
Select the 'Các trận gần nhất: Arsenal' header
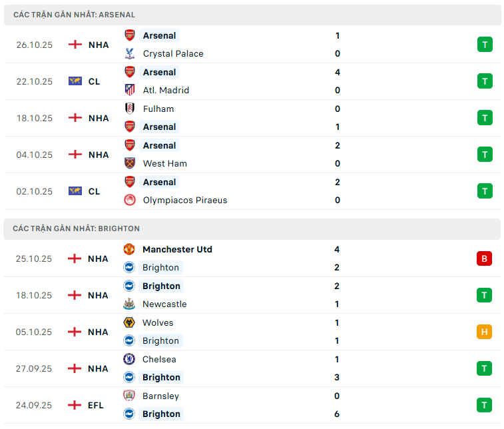(x=74, y=15)
